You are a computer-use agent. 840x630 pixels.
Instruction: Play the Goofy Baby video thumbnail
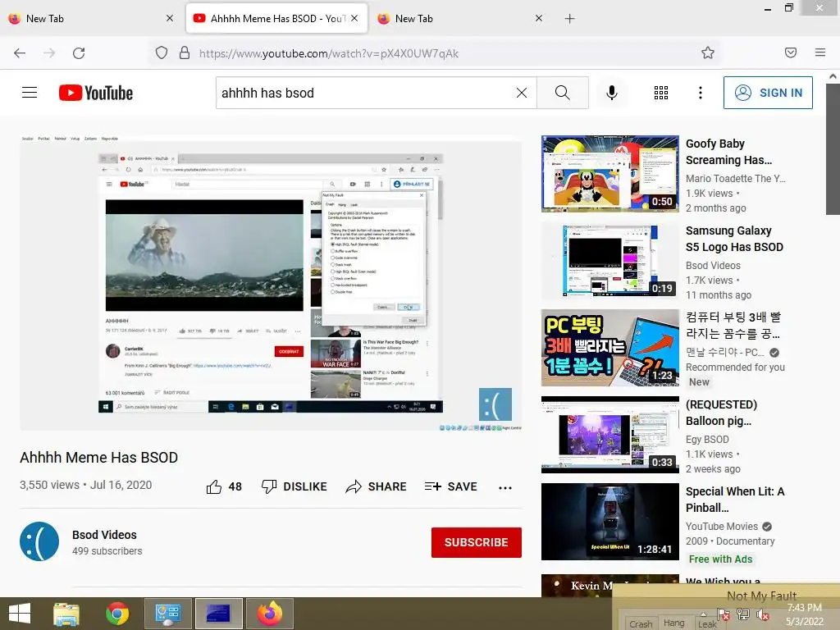click(609, 174)
